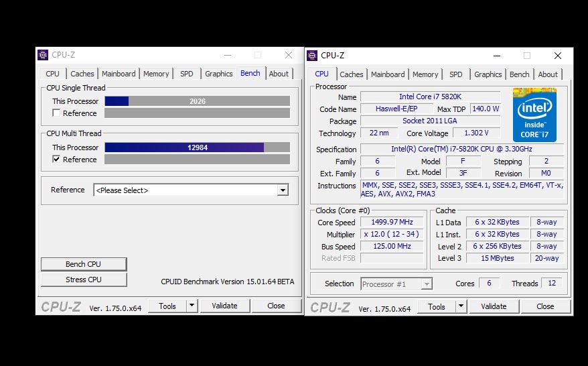Click Level 2 cache value 6 x 256 KBytes
Viewport: 588px width, 366px height.
497,246
